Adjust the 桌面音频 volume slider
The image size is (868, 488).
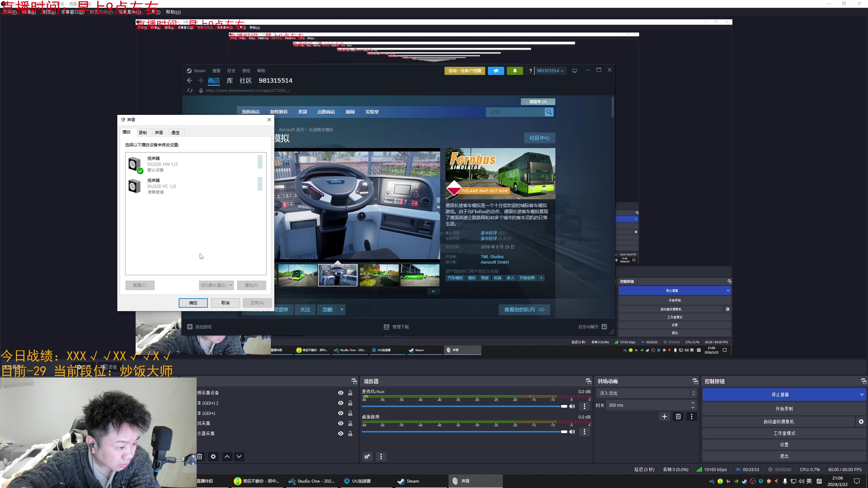pos(464,432)
